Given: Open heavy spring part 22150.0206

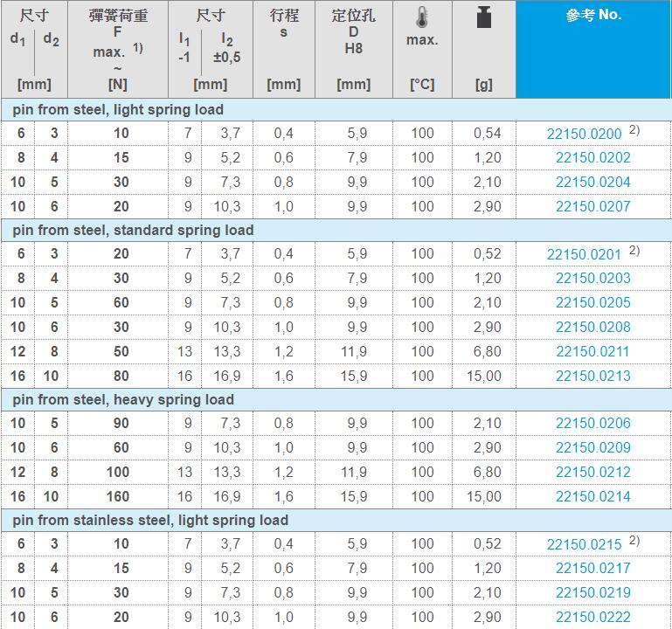Looking at the screenshot, I should click(x=592, y=424).
